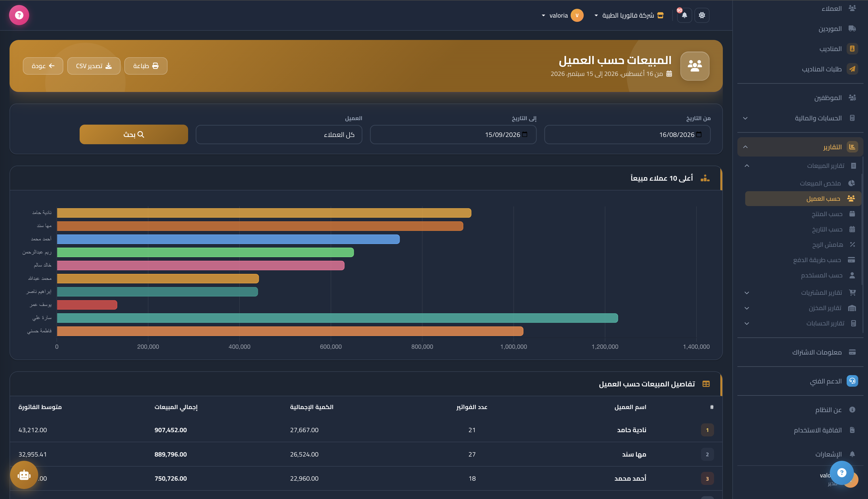The width and height of the screenshot is (868, 499).
Task: Click the الدعم الفني headset icon
Action: (x=852, y=381)
